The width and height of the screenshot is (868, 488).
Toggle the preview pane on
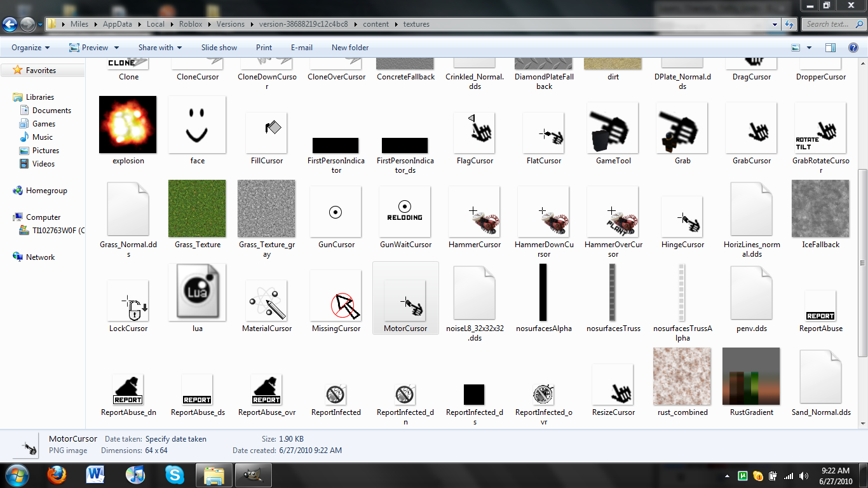click(x=829, y=47)
